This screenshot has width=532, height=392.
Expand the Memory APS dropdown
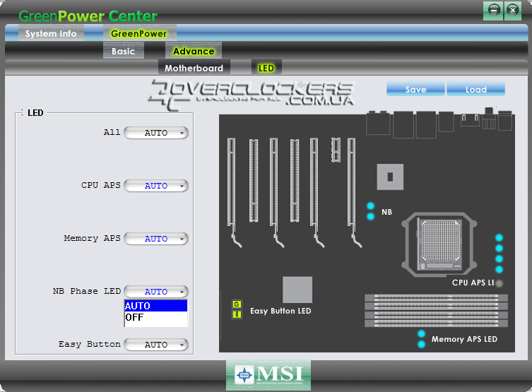tap(156, 239)
